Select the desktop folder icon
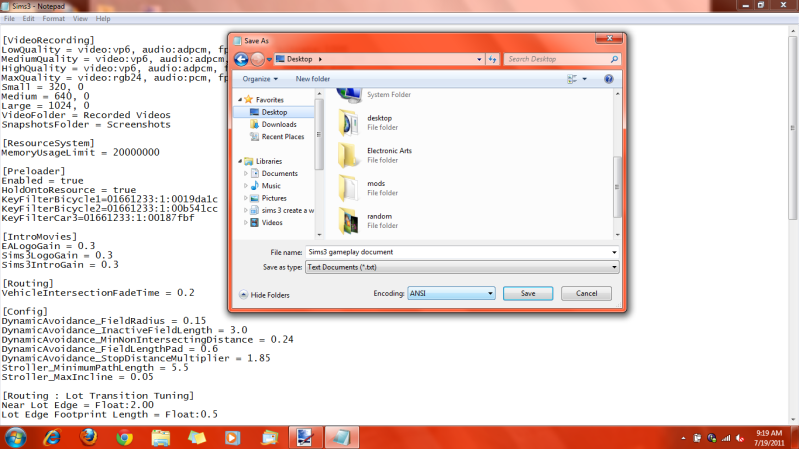Screen dimensions: 799x449 point(349,122)
